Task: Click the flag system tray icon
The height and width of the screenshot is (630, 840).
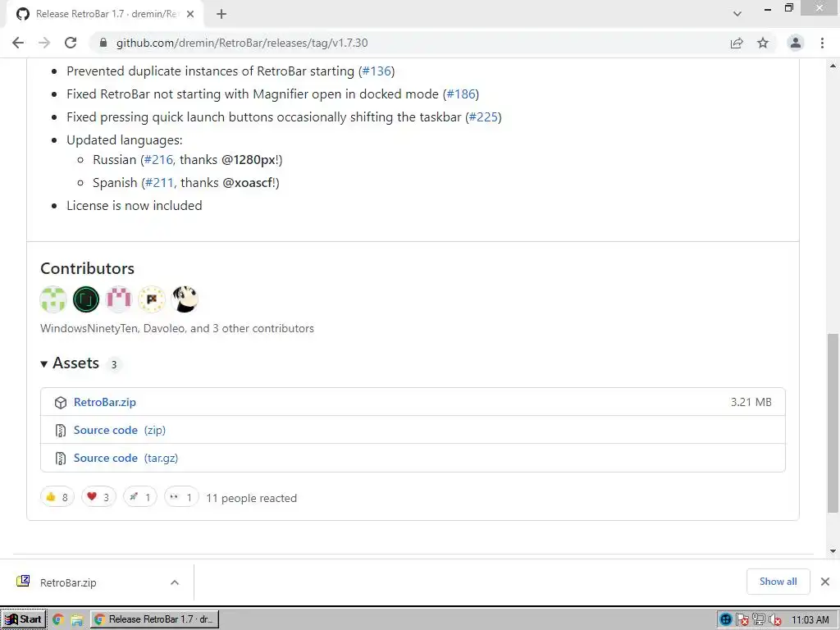Action: coord(742,620)
